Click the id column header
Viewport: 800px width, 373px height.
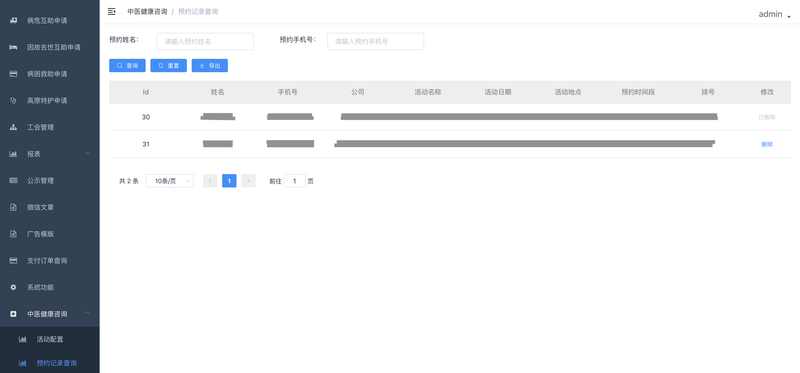pyautogui.click(x=146, y=92)
